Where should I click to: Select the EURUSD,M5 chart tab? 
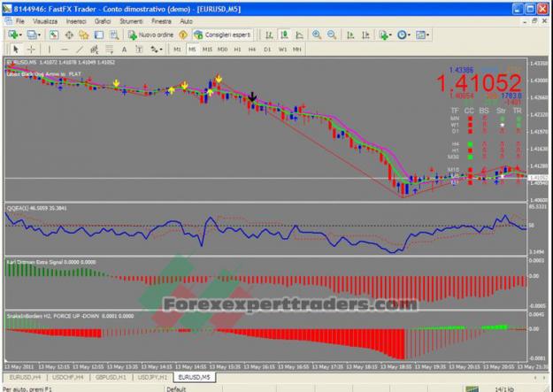(x=194, y=377)
